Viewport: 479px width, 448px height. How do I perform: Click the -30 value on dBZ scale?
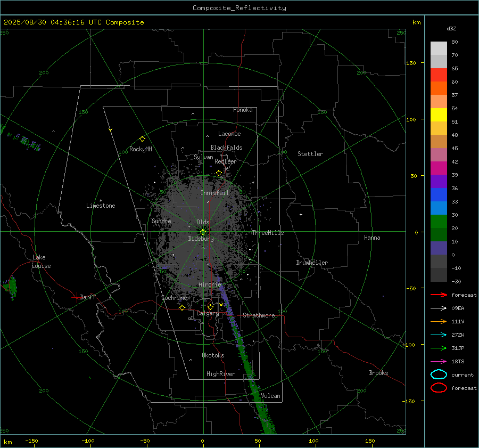[456, 281]
